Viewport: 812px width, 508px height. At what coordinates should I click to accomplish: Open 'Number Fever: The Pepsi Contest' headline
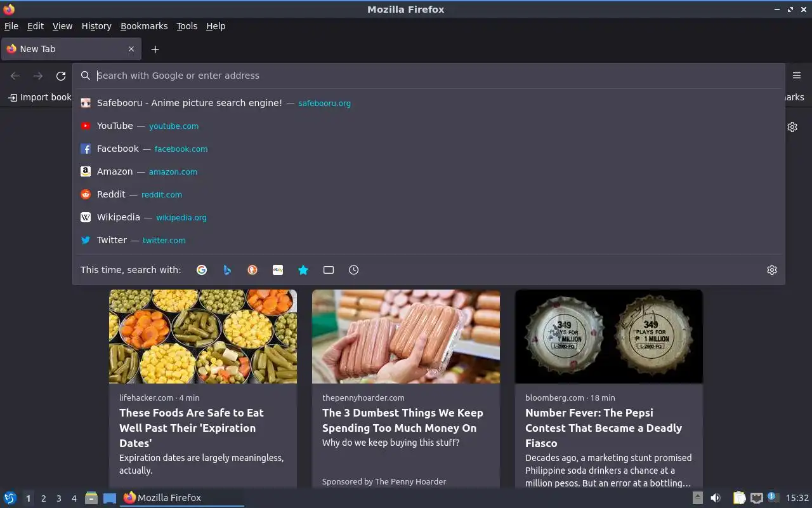click(603, 428)
